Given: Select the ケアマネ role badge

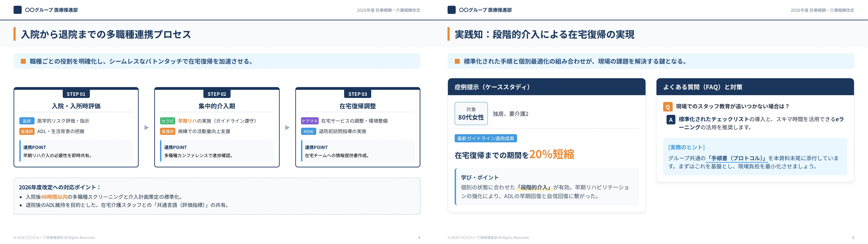Looking at the screenshot, I should pyautogui.click(x=310, y=121).
